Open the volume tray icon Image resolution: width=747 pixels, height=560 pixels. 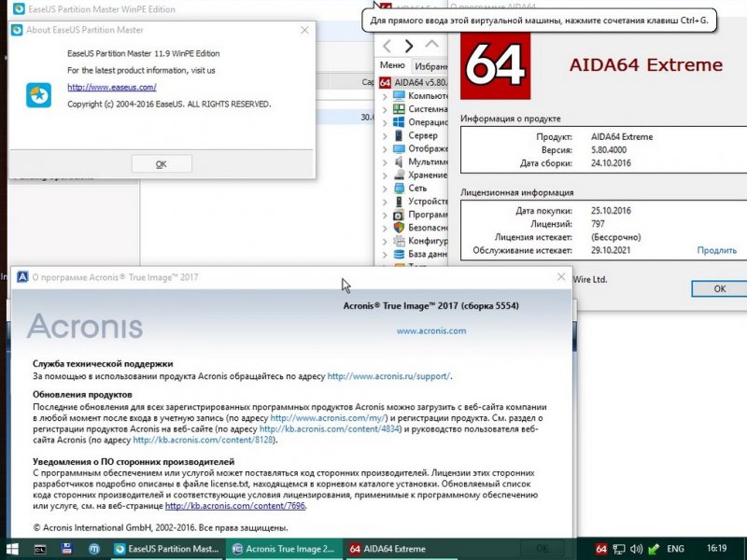pos(636,550)
